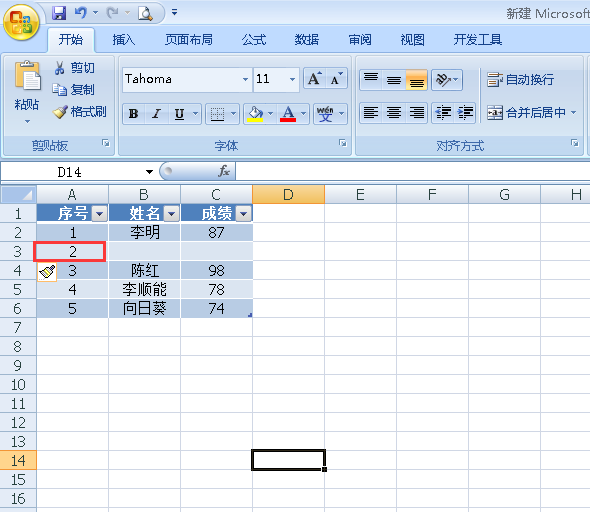The width and height of the screenshot is (590, 512).
Task: Open the 公式 ribbon tab
Action: (254, 40)
